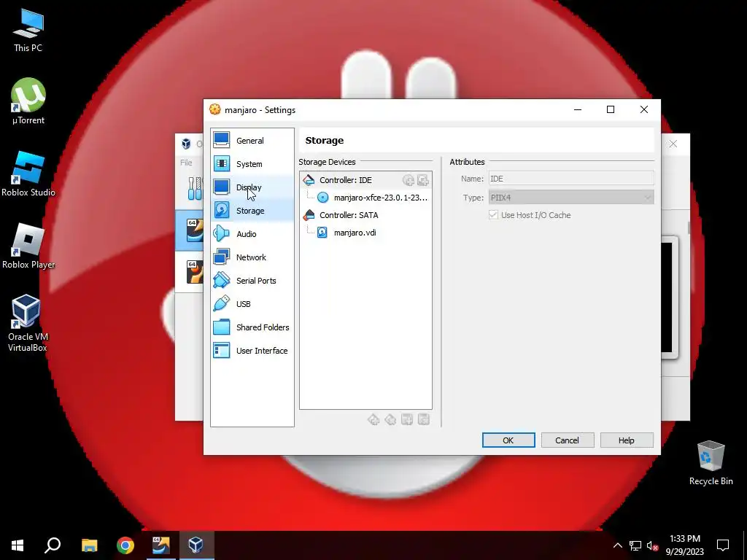Open the Serial Ports category
747x560 pixels.
(252, 281)
